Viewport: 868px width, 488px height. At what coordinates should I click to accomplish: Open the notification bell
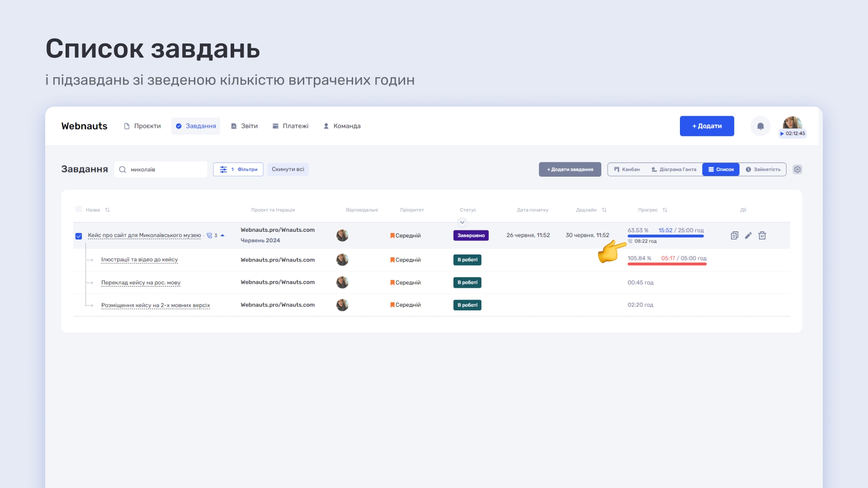pos(760,126)
